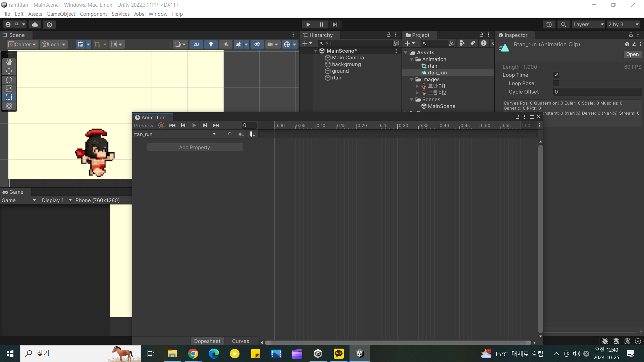Click the Pause button in Unity toolbar
The width and height of the screenshot is (644, 362).
click(x=322, y=24)
